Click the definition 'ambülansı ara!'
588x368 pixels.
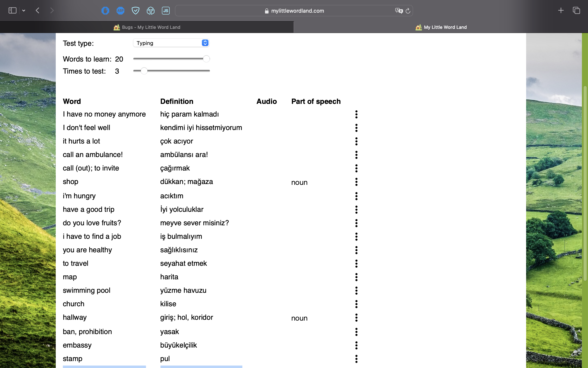coord(184,155)
